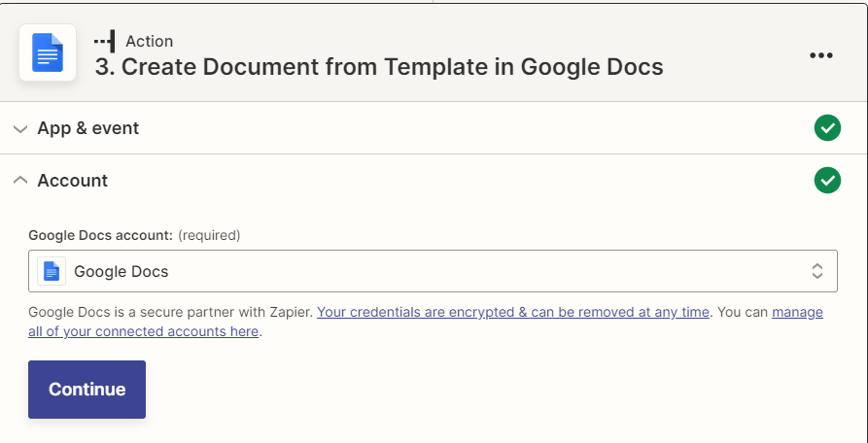Click green checkmark beside App & event
The width and height of the screenshot is (868, 443).
click(827, 128)
